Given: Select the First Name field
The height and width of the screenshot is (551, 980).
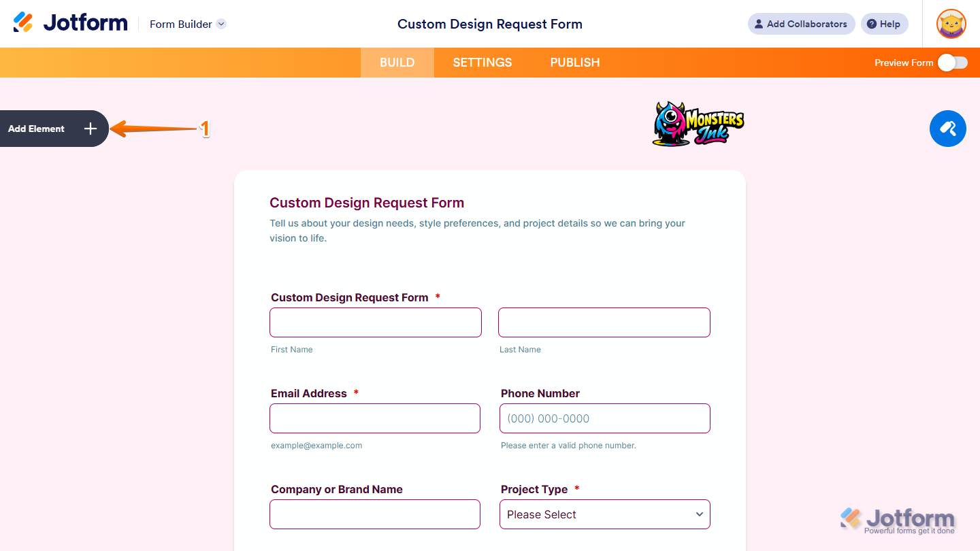Looking at the screenshot, I should tap(375, 322).
